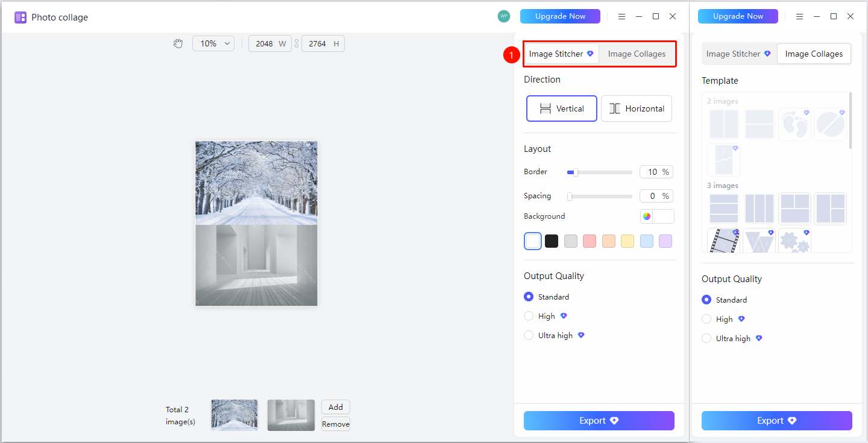Click the Border slider track
Image resolution: width=868 pixels, height=443 pixels.
coord(600,172)
